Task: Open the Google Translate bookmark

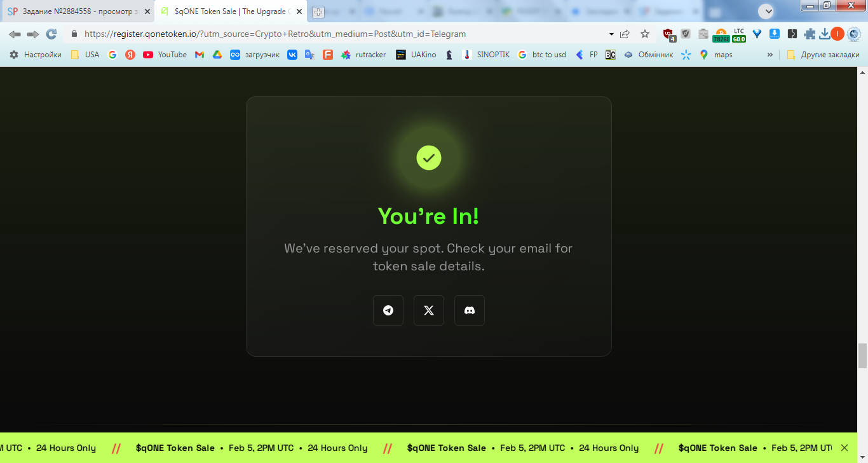Action: click(x=310, y=55)
